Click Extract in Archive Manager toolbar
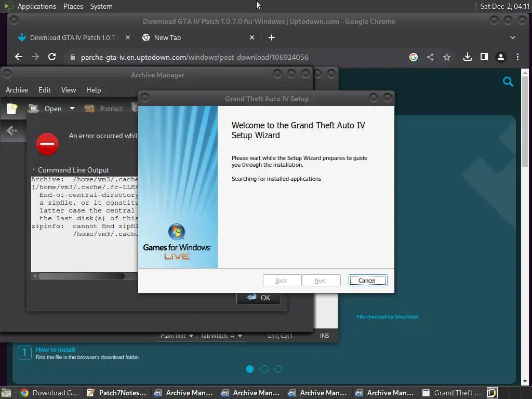532x399 pixels. 103,109
